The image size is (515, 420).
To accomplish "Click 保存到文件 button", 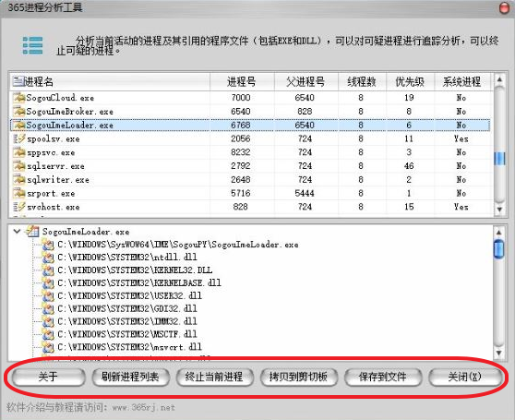I will pos(383,377).
